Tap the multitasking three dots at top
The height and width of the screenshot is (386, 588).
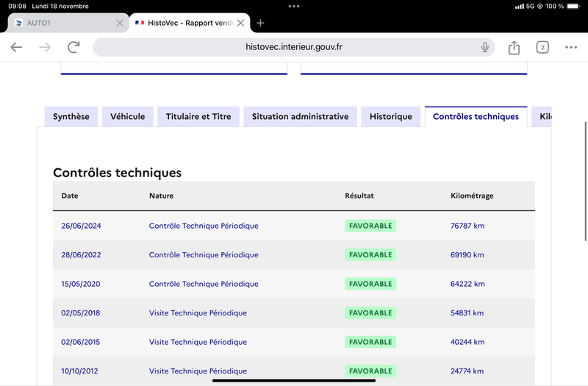pyautogui.click(x=294, y=6)
